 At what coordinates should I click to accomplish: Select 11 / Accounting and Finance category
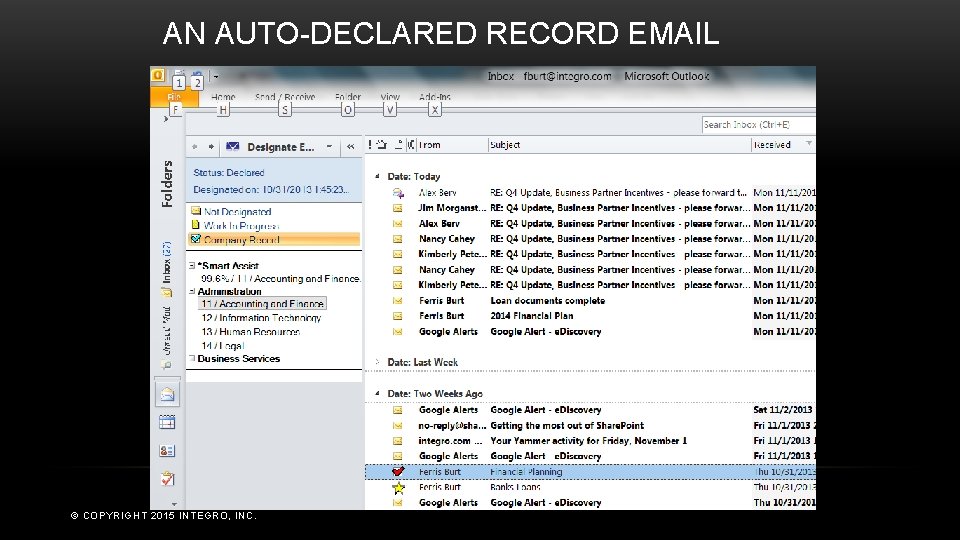262,304
